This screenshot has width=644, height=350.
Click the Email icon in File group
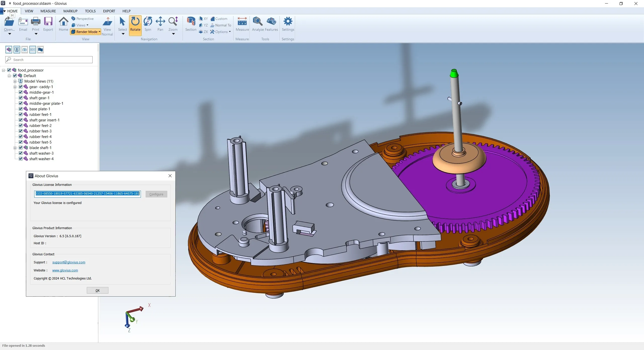pos(23,22)
